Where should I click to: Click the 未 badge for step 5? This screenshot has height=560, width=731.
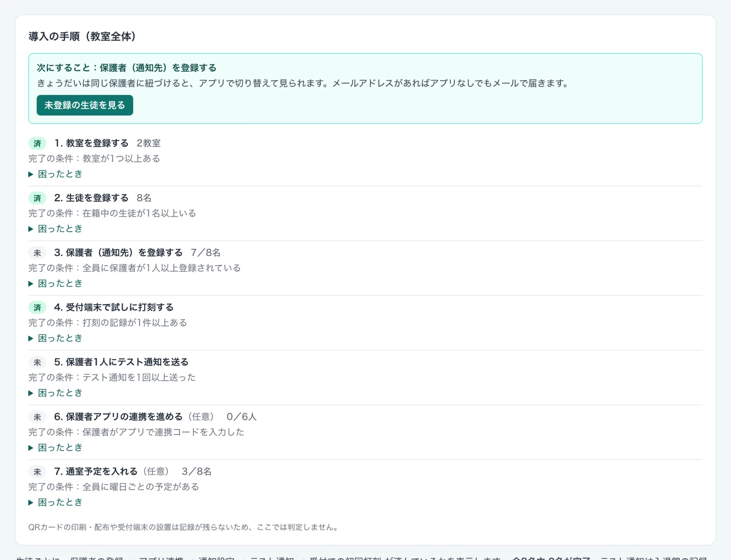(x=37, y=362)
